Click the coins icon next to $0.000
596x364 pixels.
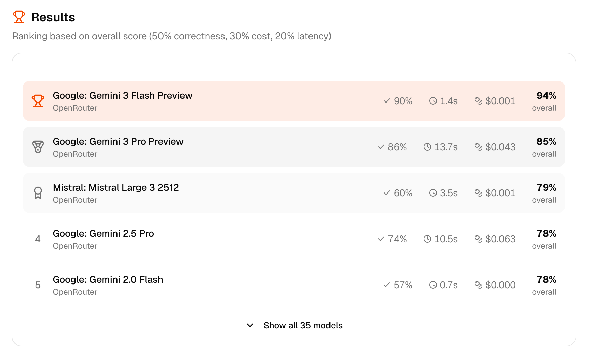478,285
